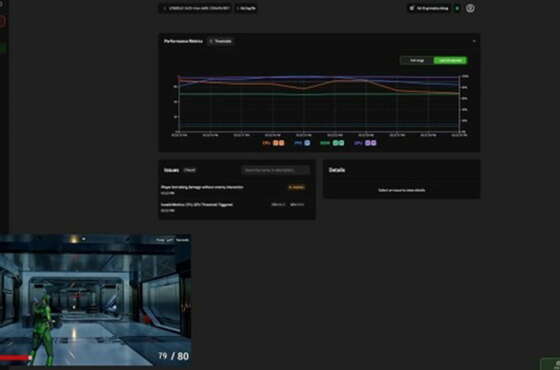Viewport: 560px width, 370px height.
Task: Click the purple GPU legend label
Action: click(359, 143)
